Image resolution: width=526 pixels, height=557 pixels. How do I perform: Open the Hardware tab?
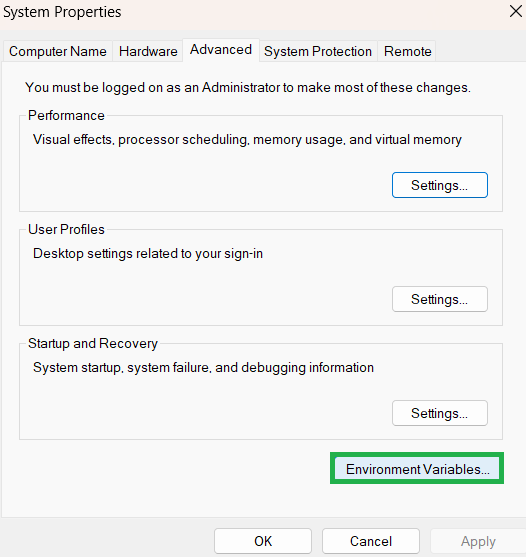(148, 52)
